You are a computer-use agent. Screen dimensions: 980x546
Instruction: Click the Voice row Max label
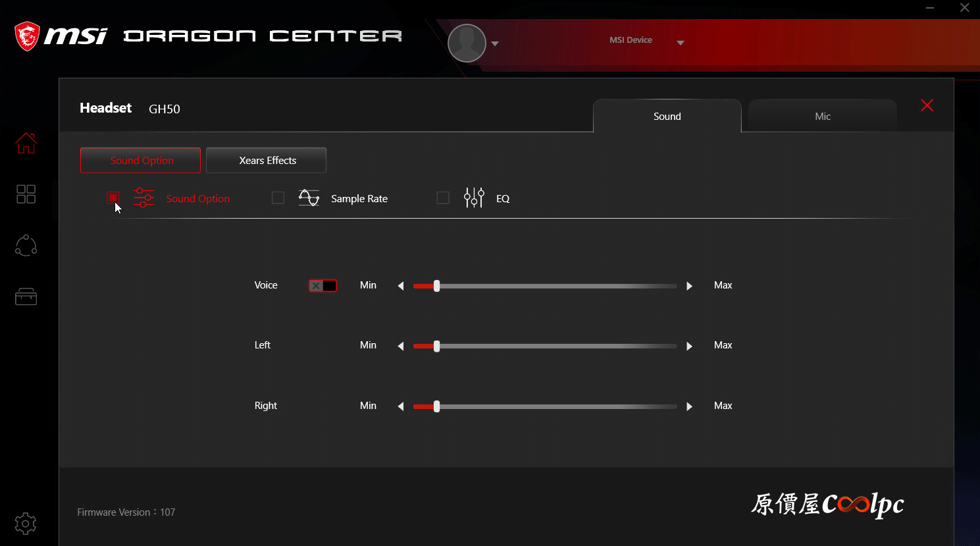pyautogui.click(x=723, y=285)
